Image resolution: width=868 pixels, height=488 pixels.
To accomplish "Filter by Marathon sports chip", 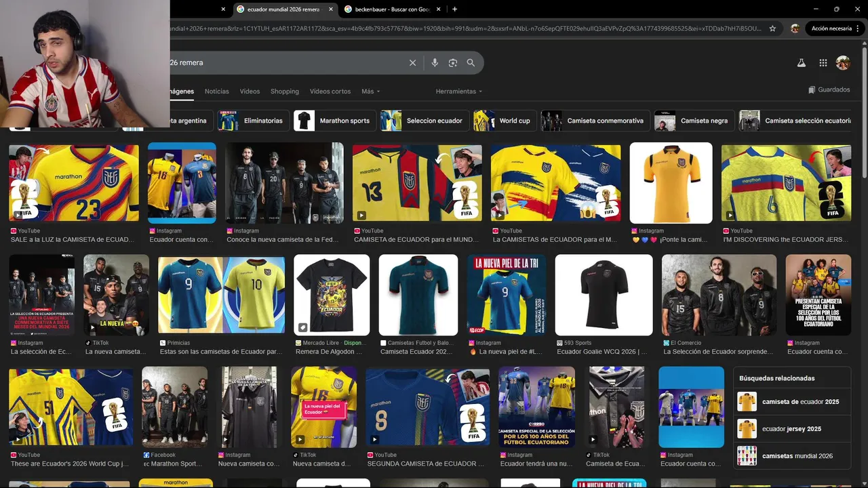I will (335, 121).
